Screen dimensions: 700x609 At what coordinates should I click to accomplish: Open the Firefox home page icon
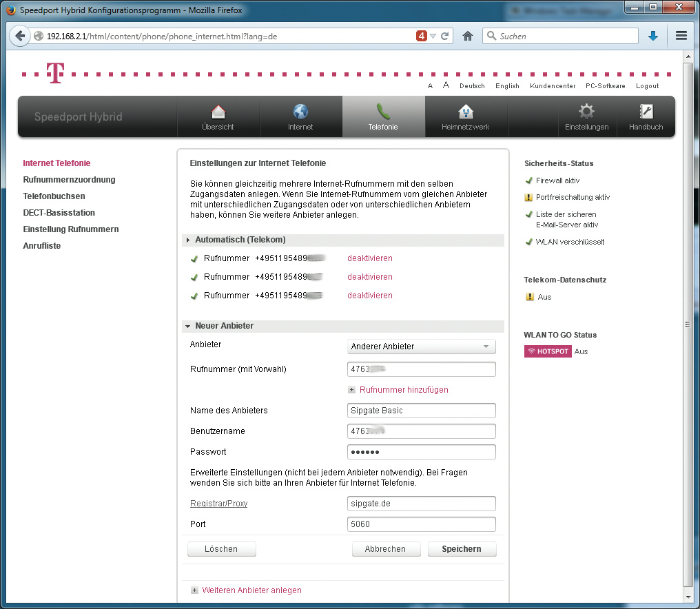point(467,36)
